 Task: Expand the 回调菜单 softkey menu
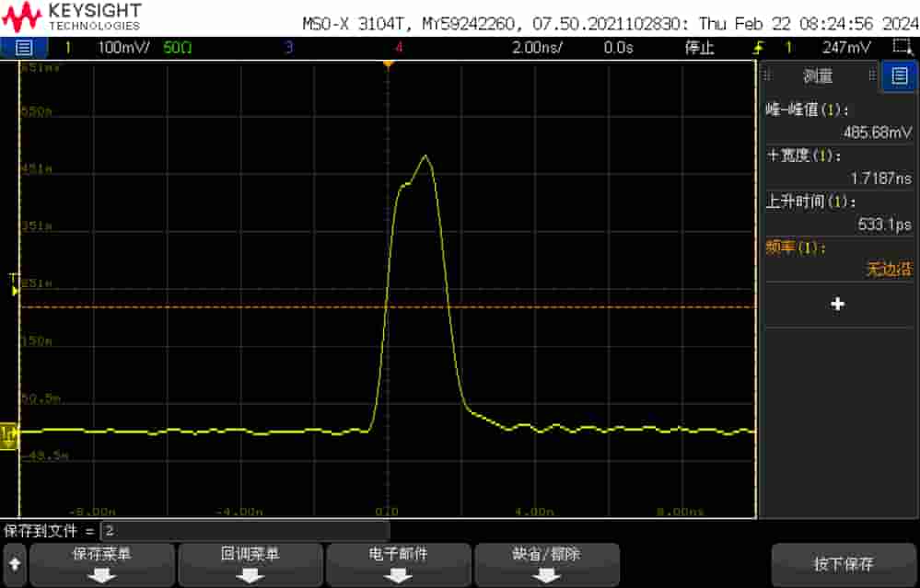(x=250, y=564)
